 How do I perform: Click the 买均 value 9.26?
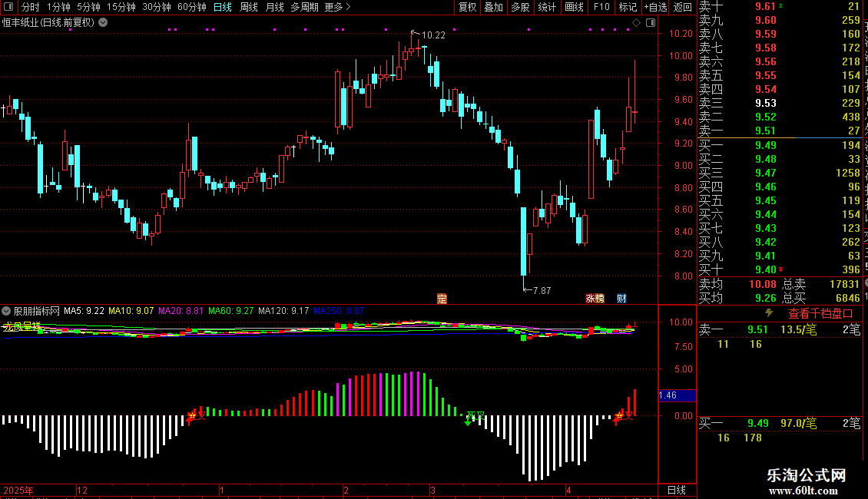[766, 298]
